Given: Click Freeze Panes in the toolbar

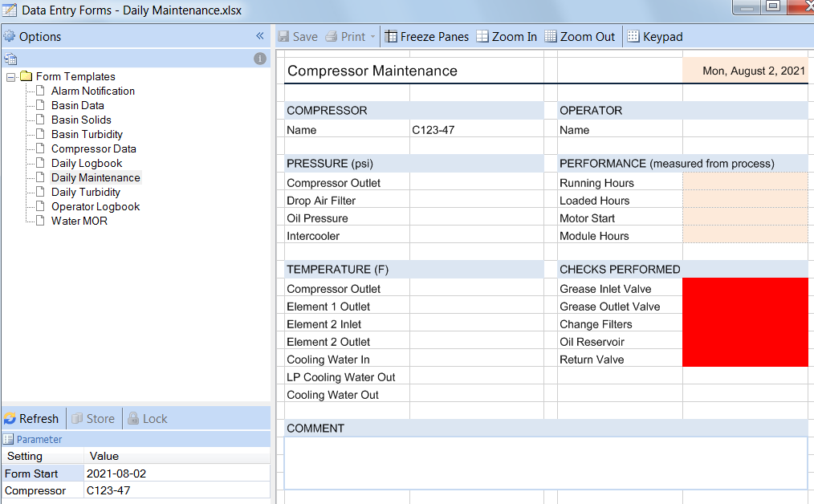Looking at the screenshot, I should click(x=427, y=37).
